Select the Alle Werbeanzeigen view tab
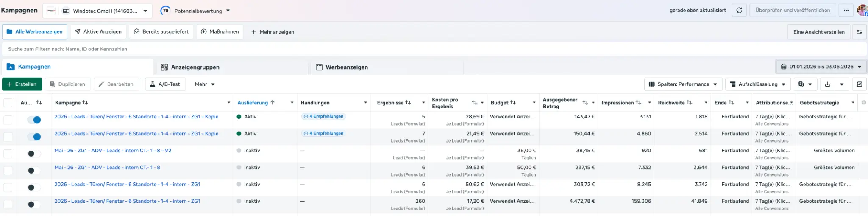Image resolution: width=868 pixels, height=216 pixels. pyautogui.click(x=35, y=31)
